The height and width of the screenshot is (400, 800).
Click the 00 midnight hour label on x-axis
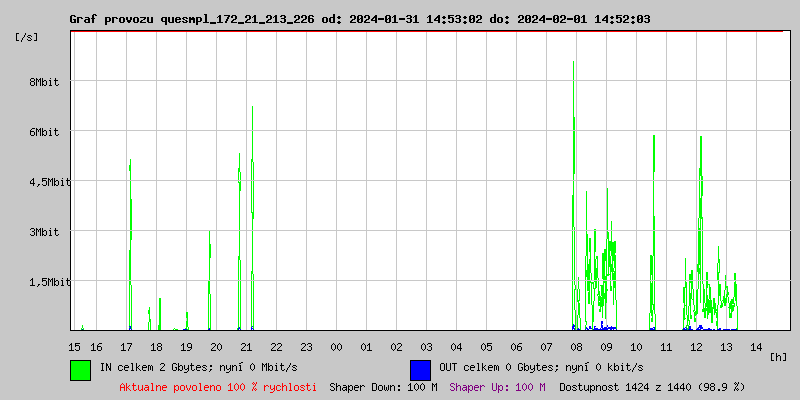[x=336, y=347]
